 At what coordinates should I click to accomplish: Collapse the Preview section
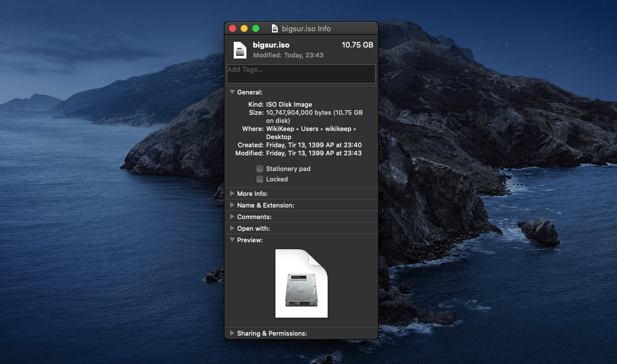[232, 239]
